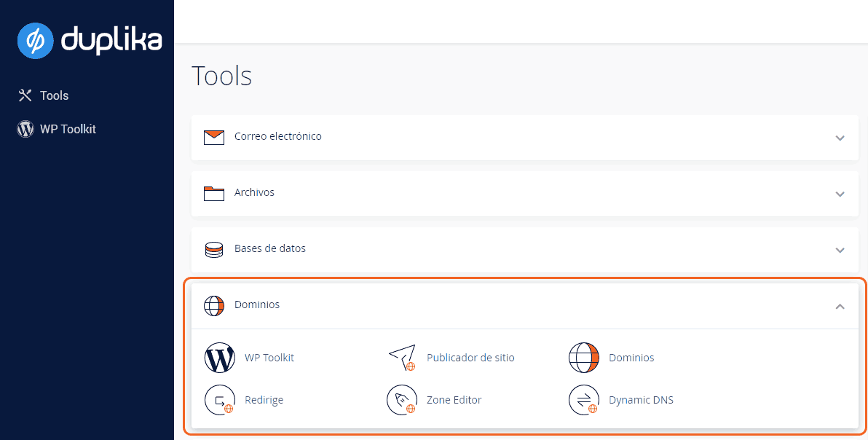The image size is (868, 440).
Task: Expand the Bases de datos section chevron
Action: tap(840, 250)
